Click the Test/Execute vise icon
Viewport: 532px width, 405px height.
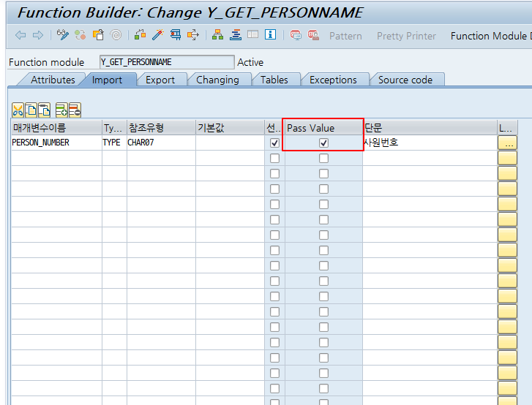pyautogui.click(x=176, y=35)
